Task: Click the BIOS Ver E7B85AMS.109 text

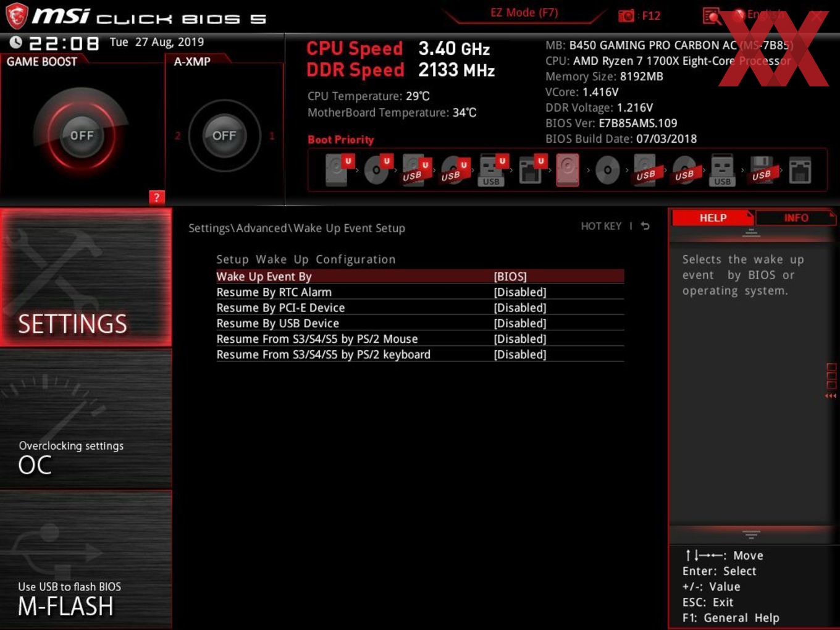Action: [x=611, y=123]
